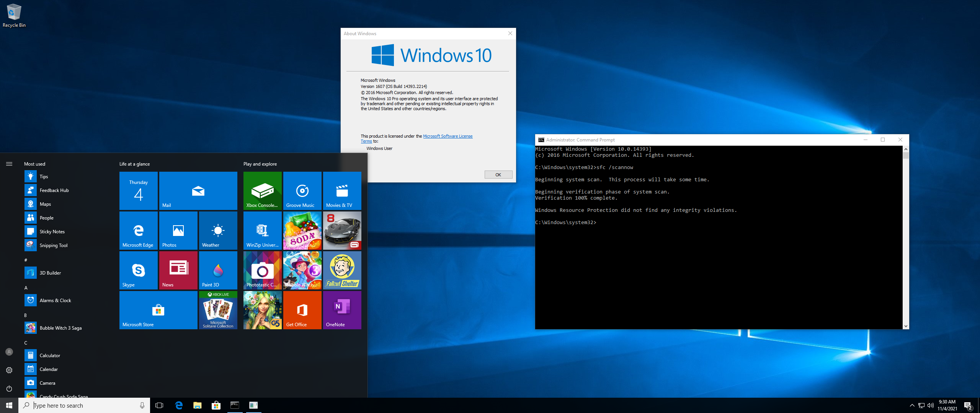This screenshot has width=980, height=413.
Task: Open Command Prompt window system menu icon
Action: click(x=541, y=140)
